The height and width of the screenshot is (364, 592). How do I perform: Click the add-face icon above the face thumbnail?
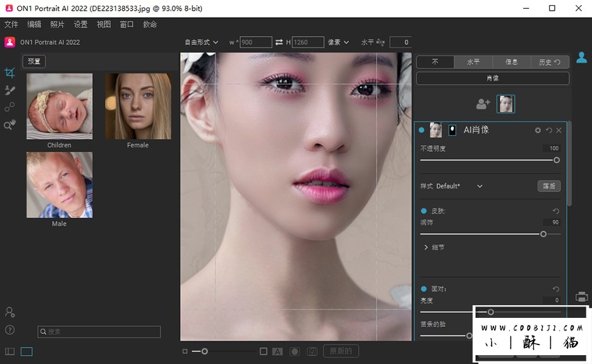[x=483, y=103]
